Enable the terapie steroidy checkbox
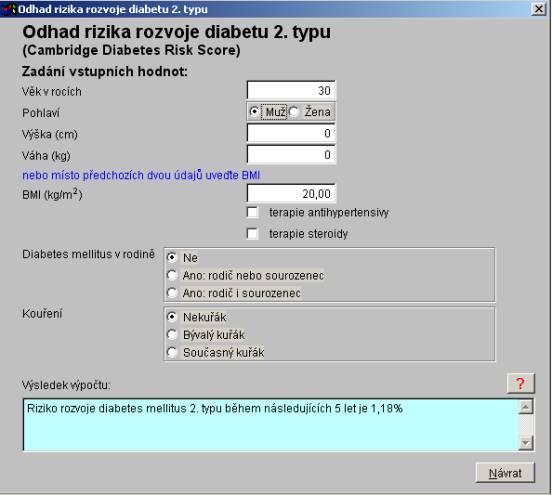Screen dimensions: 552x495 coord(252,233)
